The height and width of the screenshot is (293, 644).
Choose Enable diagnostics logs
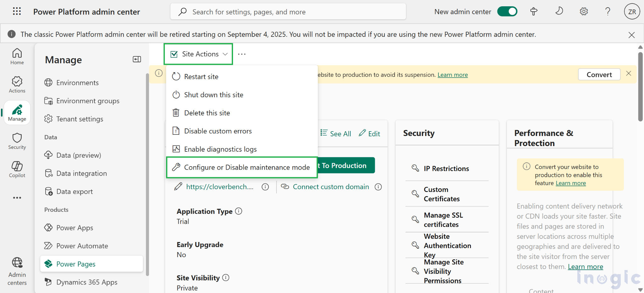242,149
